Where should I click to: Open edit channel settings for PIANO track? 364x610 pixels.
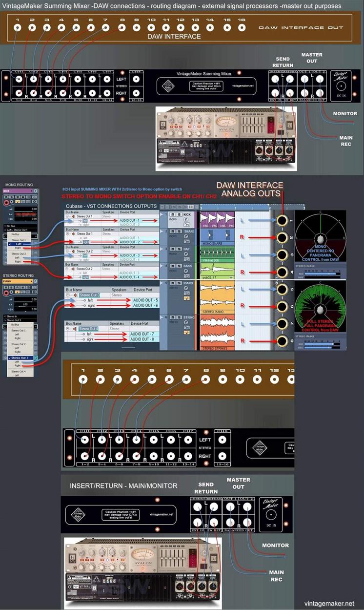click(x=187, y=288)
